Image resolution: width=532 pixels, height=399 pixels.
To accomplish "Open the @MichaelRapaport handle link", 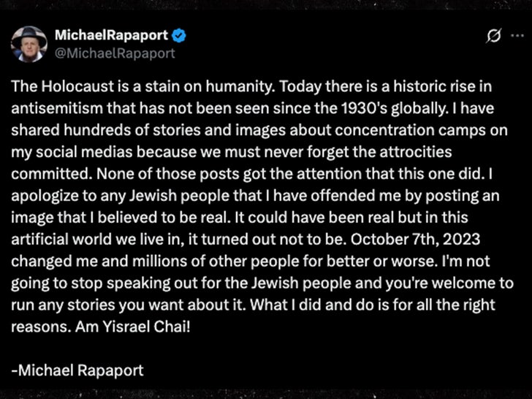I will coord(115,53).
